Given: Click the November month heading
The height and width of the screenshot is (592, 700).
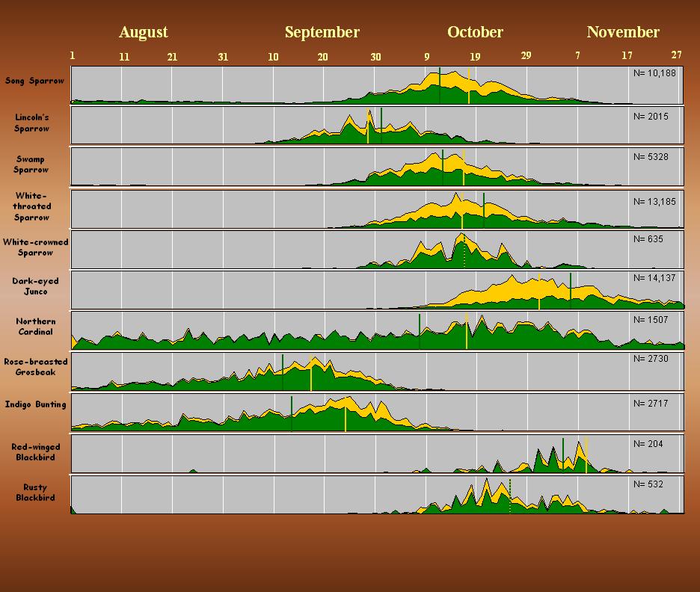Looking at the screenshot, I should tap(622, 32).
